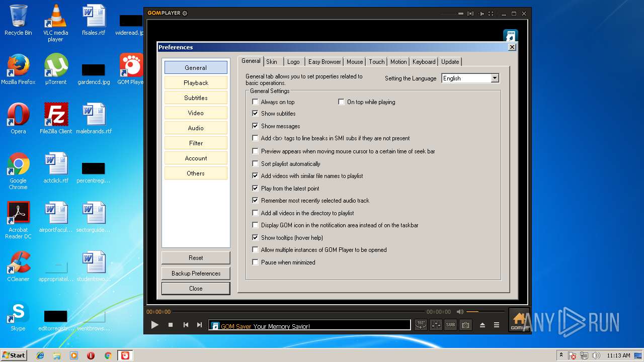Open the Easy Browser tab
The height and width of the screenshot is (362, 644).
(x=325, y=62)
